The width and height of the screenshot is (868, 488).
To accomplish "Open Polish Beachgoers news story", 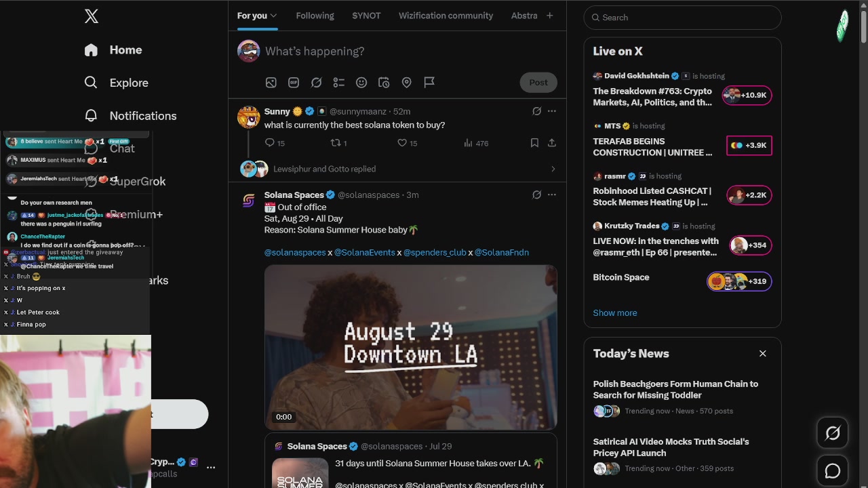I will (x=682, y=397).
